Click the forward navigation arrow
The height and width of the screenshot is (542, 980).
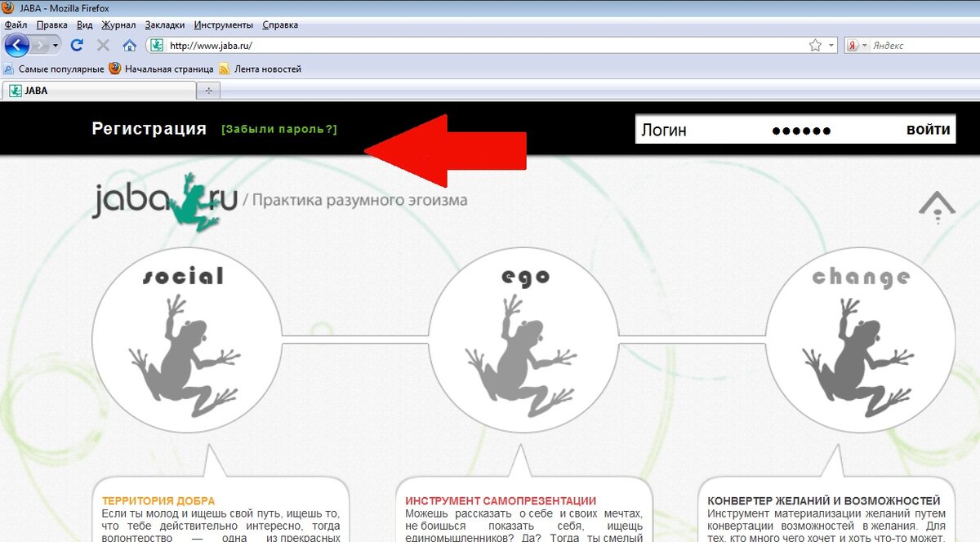(41, 45)
